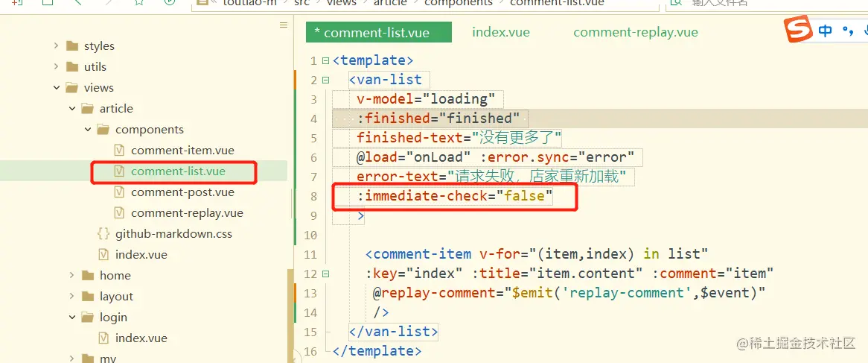Collapse the views folder chevron
This screenshot has width=868, height=363.
(x=56, y=87)
